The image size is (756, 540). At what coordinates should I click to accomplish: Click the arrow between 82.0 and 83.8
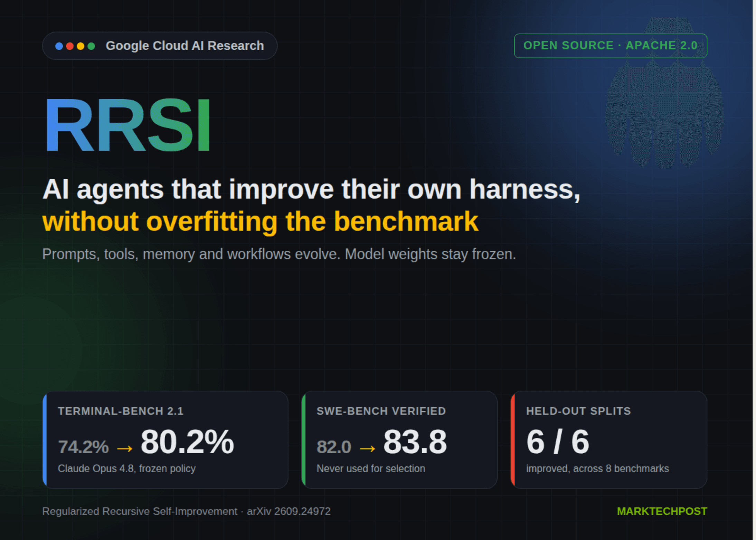pyautogui.click(x=367, y=448)
